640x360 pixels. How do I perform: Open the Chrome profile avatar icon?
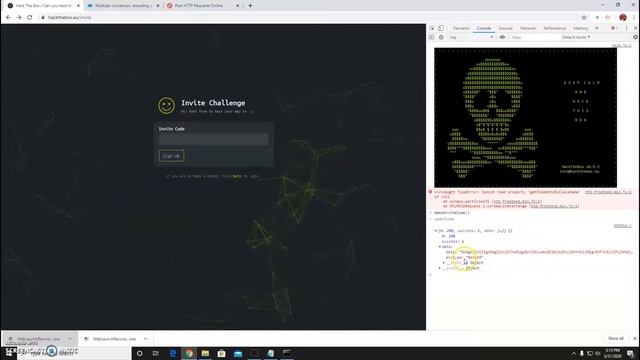coord(623,18)
